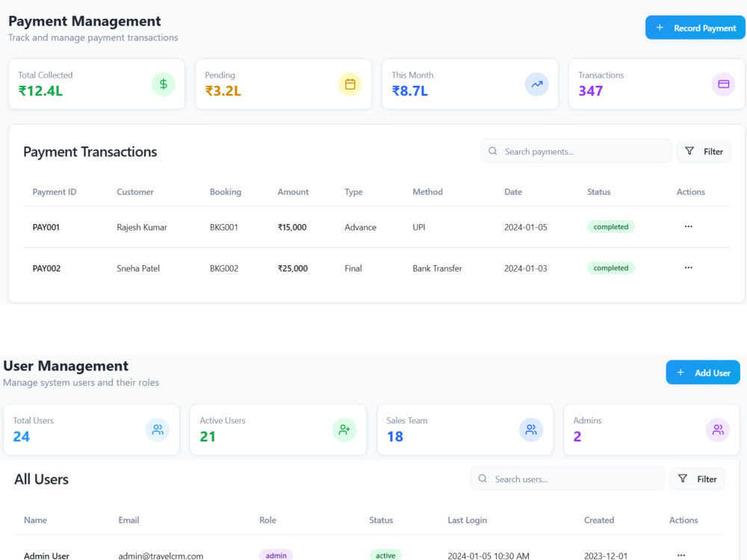Image resolution: width=747 pixels, height=560 pixels.
Task: Click the Role column header
Action: (267, 520)
